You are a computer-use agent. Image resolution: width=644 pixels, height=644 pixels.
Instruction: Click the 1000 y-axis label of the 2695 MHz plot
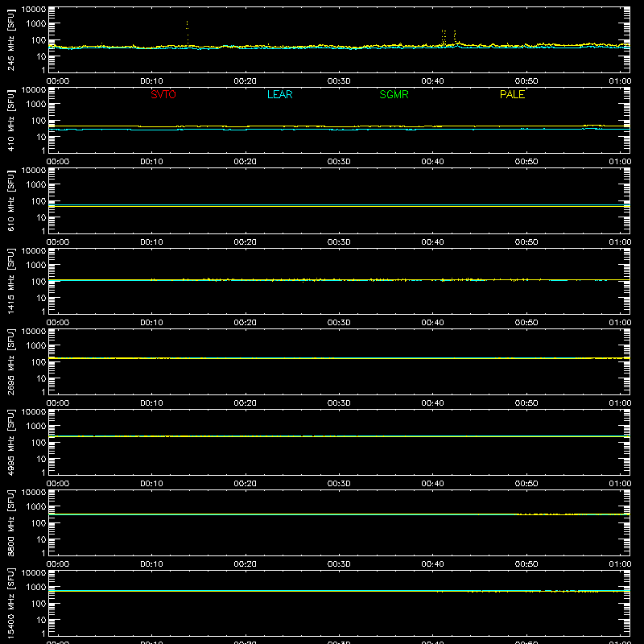click(x=36, y=346)
